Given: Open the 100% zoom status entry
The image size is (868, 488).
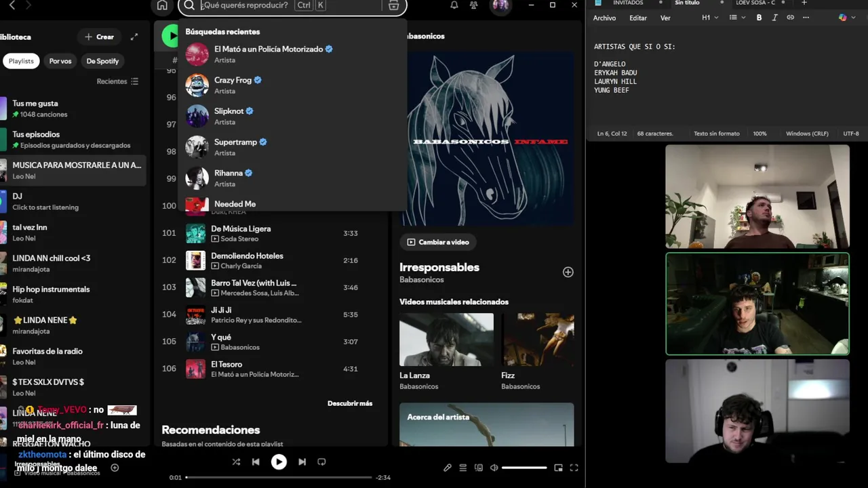Looking at the screenshot, I should coord(759,134).
